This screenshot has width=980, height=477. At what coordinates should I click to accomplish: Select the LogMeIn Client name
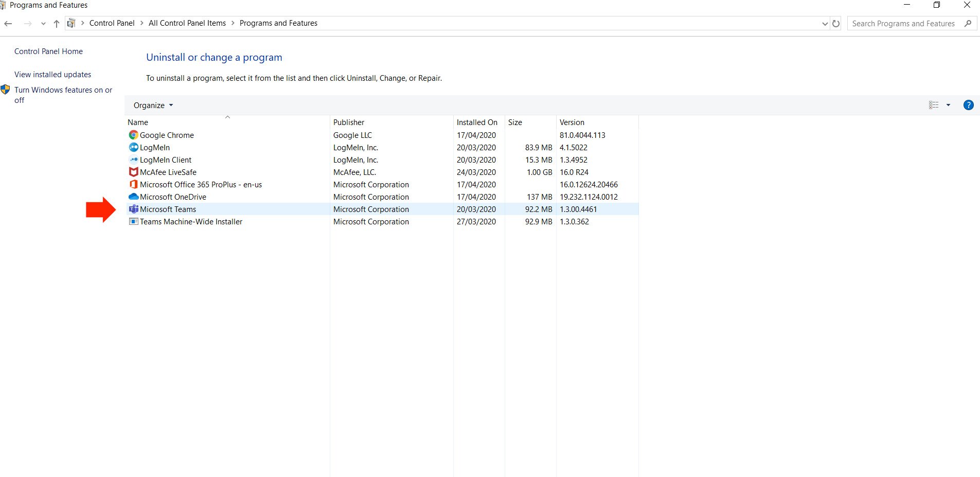[166, 160]
